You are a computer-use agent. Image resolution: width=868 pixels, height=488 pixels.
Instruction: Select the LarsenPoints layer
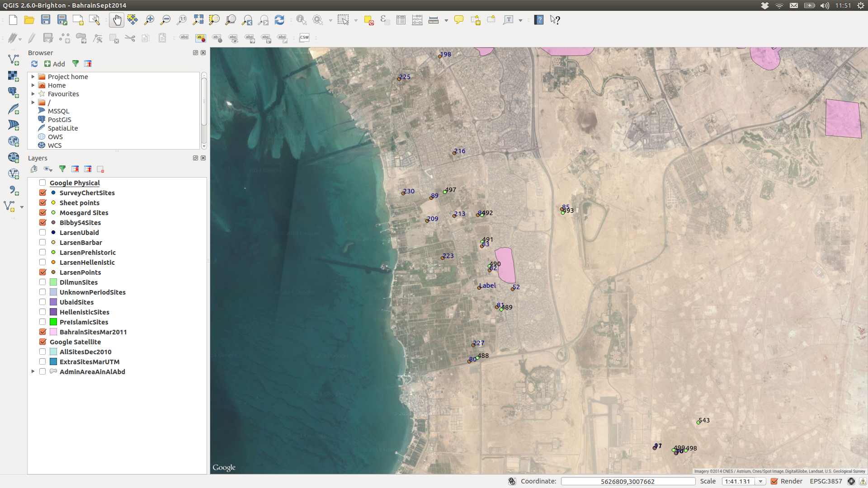click(80, 272)
